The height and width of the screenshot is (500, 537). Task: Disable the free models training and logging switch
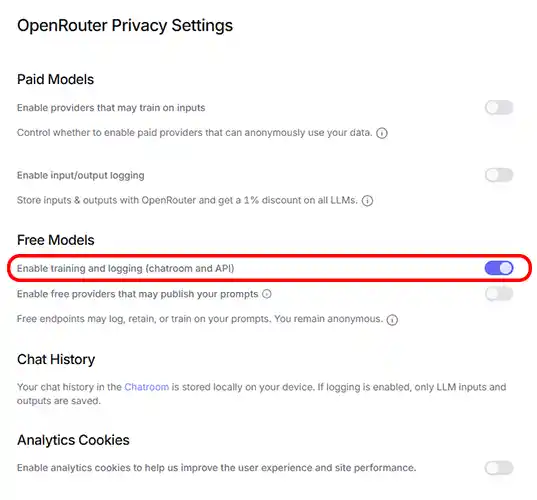tap(499, 268)
